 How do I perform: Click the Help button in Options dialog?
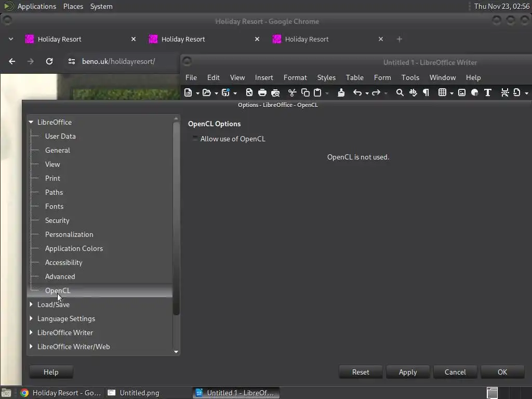(51, 372)
